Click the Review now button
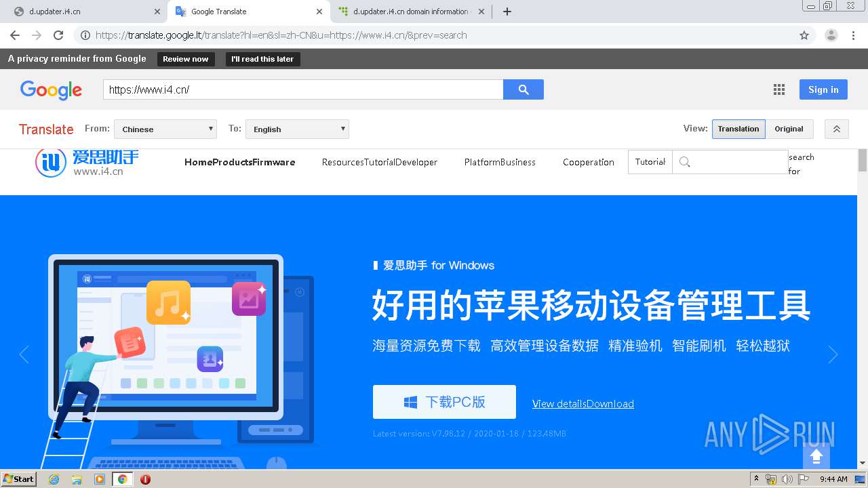Image resolution: width=868 pixels, height=488 pixels. pos(186,59)
